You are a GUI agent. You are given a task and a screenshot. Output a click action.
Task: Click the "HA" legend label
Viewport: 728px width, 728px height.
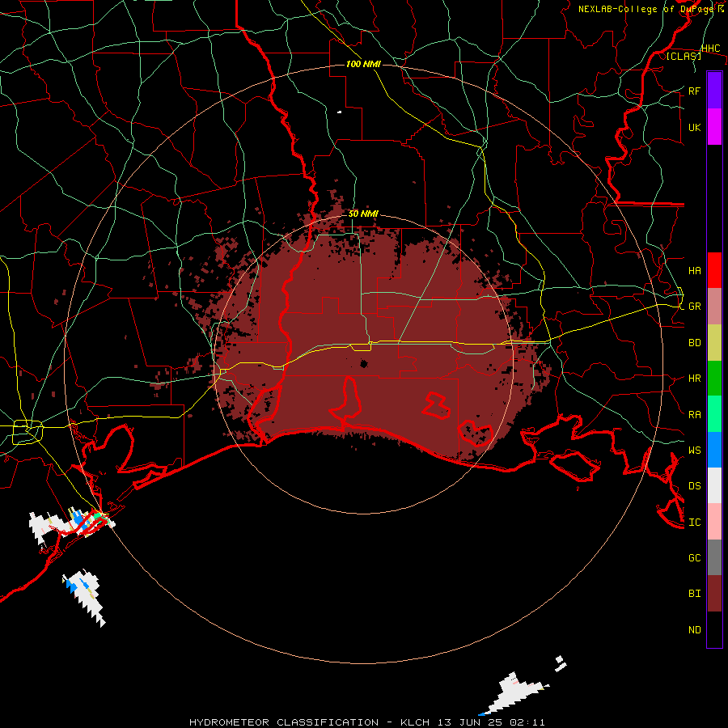694,271
